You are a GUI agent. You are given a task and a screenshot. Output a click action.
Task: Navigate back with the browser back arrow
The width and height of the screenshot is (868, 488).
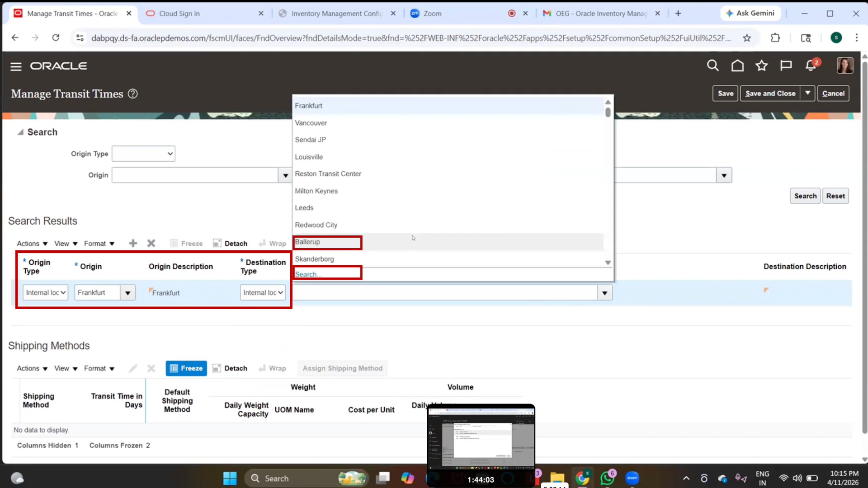[15, 38]
